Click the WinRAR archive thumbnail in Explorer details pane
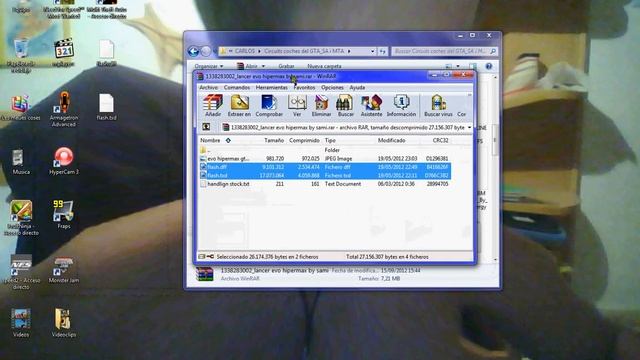This screenshot has width=640, height=360. tap(204, 274)
